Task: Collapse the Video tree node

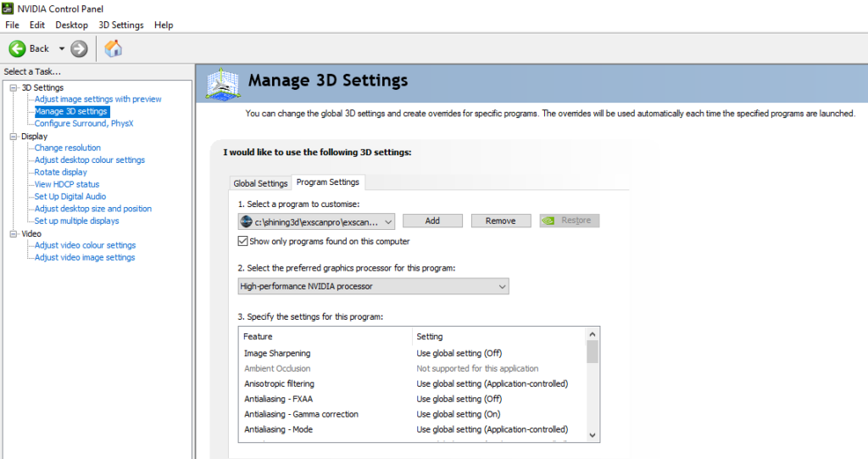Action: pyautogui.click(x=14, y=234)
